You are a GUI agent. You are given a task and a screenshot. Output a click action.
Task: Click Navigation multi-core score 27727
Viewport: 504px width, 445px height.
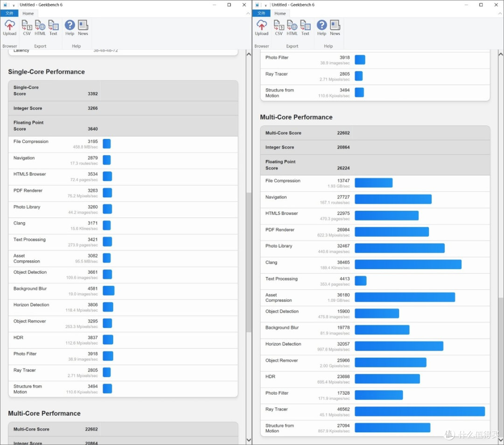click(343, 197)
